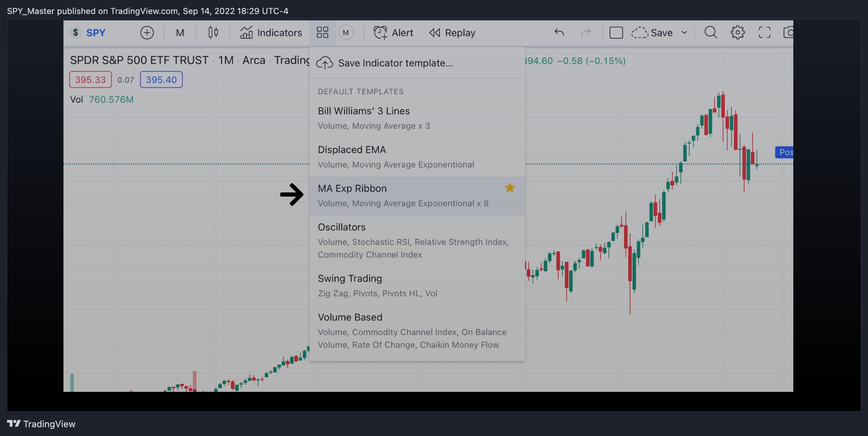Open the candlestick chart style menu
The image size is (868, 436).
(x=213, y=33)
